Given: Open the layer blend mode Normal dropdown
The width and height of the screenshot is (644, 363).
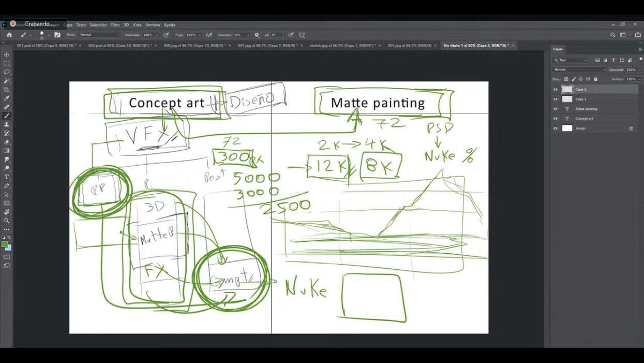Looking at the screenshot, I should [579, 69].
